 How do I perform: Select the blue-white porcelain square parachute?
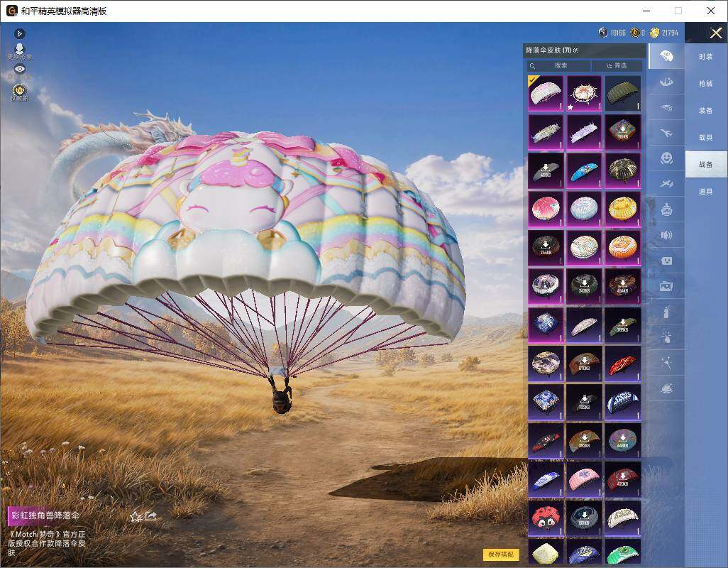coord(546,402)
